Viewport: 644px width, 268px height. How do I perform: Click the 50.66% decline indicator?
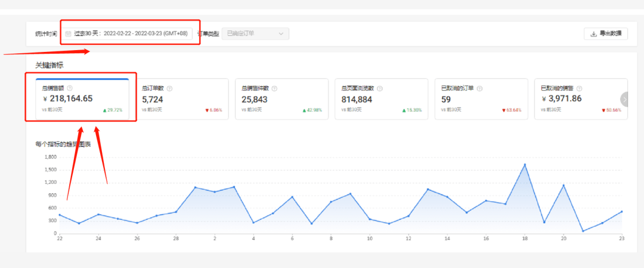click(612, 110)
